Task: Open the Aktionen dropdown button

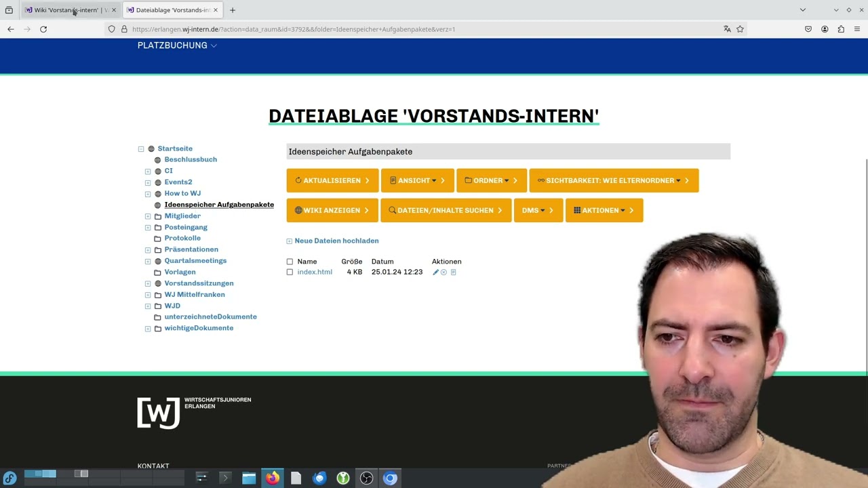Action: (x=604, y=211)
